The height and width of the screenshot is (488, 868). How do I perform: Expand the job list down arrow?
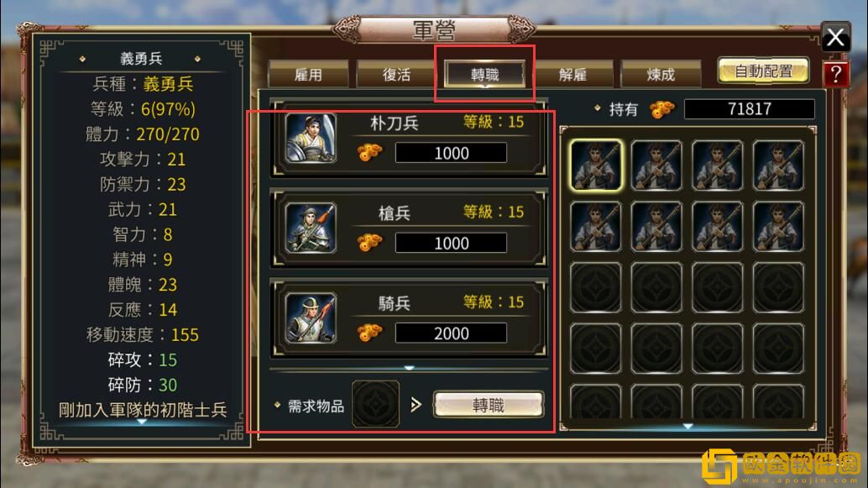point(409,368)
